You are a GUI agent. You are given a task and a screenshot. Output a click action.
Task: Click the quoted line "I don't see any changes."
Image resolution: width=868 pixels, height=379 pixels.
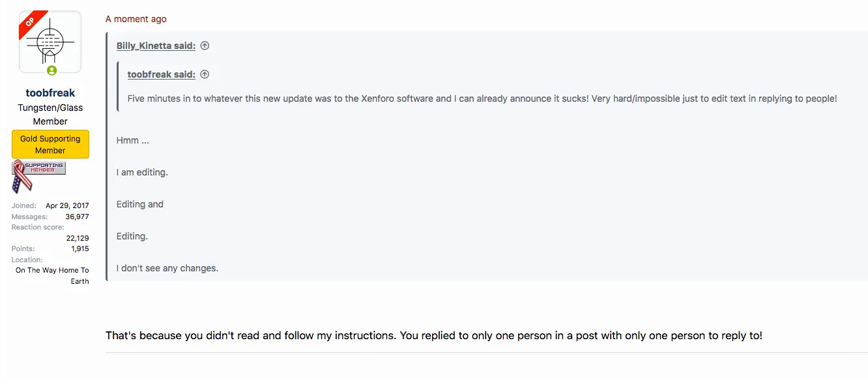167,268
